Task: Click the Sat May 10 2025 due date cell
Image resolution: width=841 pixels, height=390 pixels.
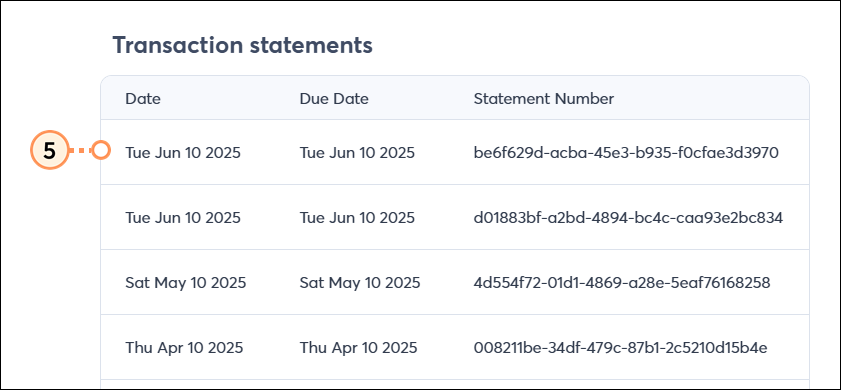Action: [360, 283]
